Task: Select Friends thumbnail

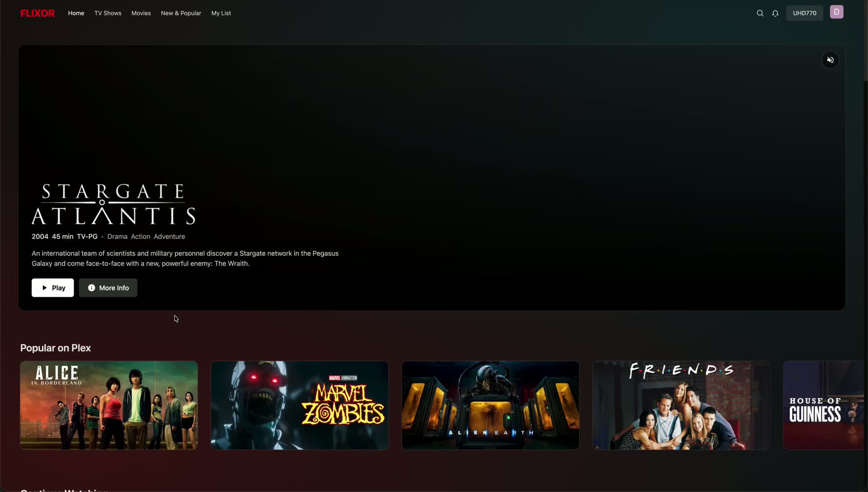Action: pyautogui.click(x=681, y=405)
